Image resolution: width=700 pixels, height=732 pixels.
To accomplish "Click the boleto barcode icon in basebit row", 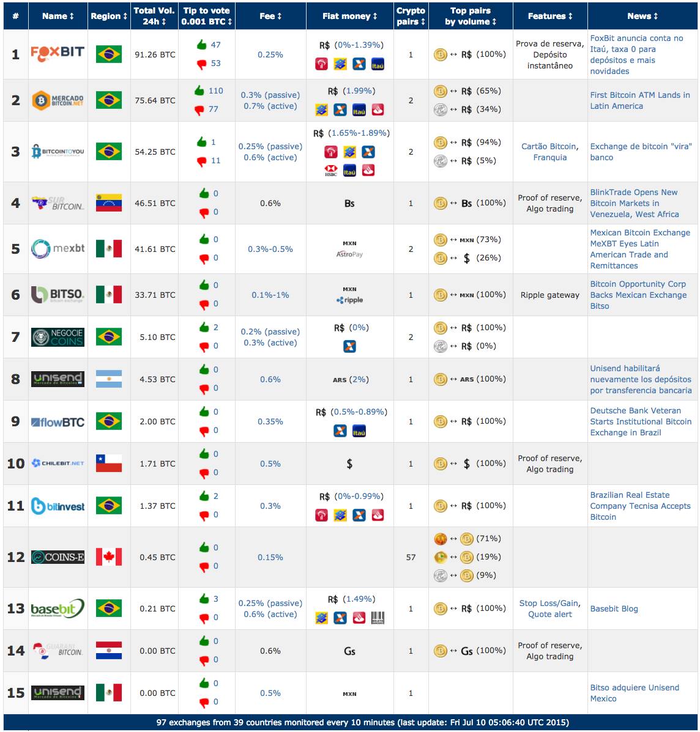I will (378, 618).
